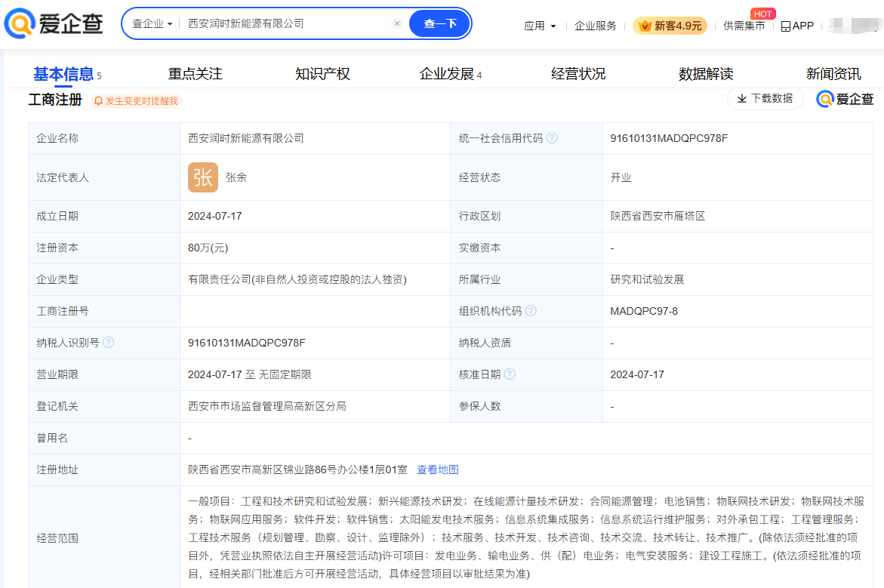Click the 营业期限 value 2024-07-17 至 无固定期限
The image size is (884, 588).
click(x=249, y=374)
